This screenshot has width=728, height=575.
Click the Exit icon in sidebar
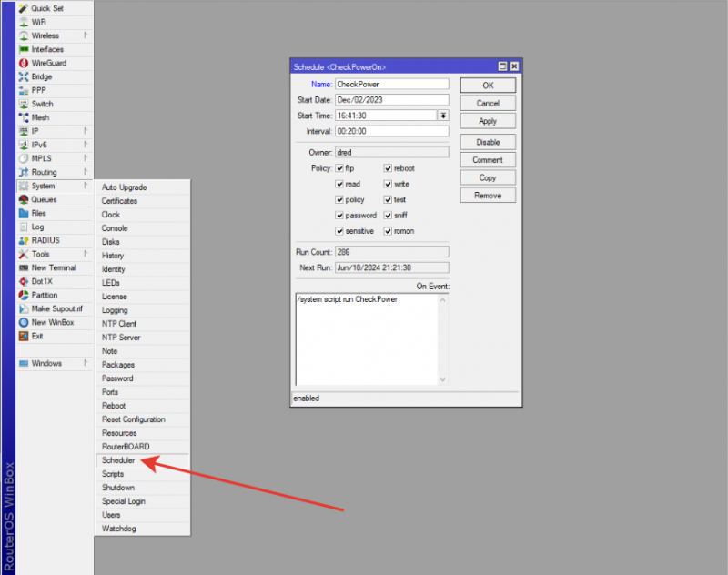[x=24, y=336]
